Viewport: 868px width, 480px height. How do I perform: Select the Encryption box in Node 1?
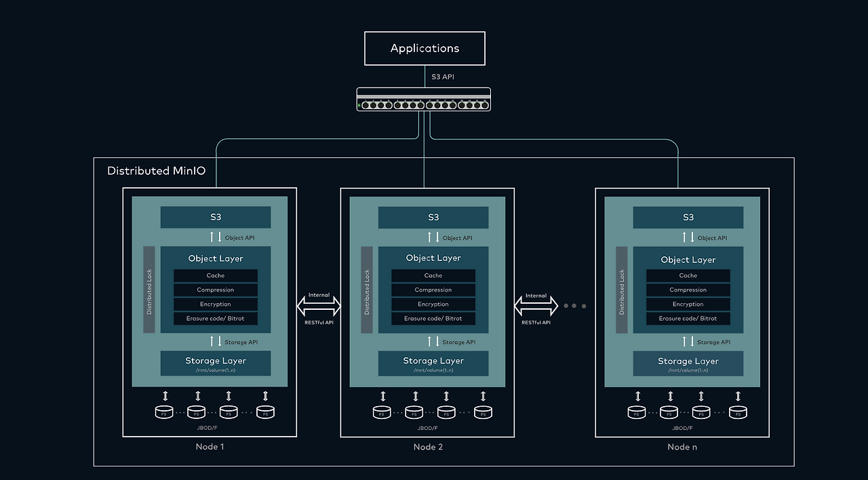(x=216, y=304)
